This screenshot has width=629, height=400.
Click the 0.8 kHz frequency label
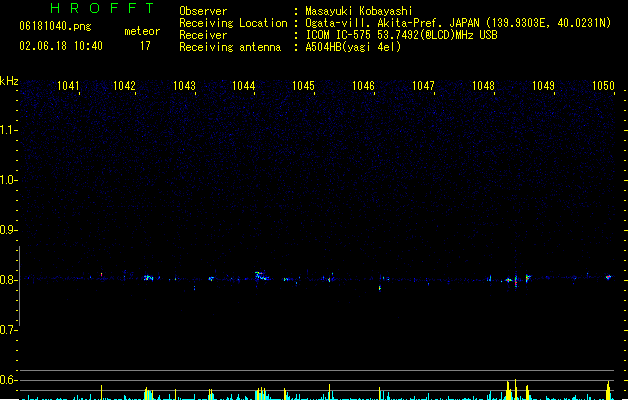pyautogui.click(x=8, y=280)
